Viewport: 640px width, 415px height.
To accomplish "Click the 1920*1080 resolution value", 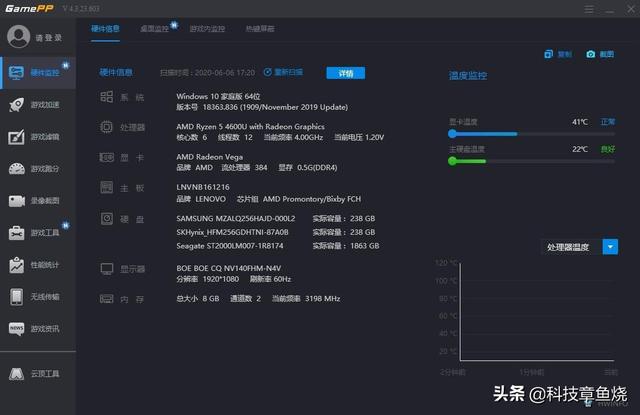I will [221, 279].
